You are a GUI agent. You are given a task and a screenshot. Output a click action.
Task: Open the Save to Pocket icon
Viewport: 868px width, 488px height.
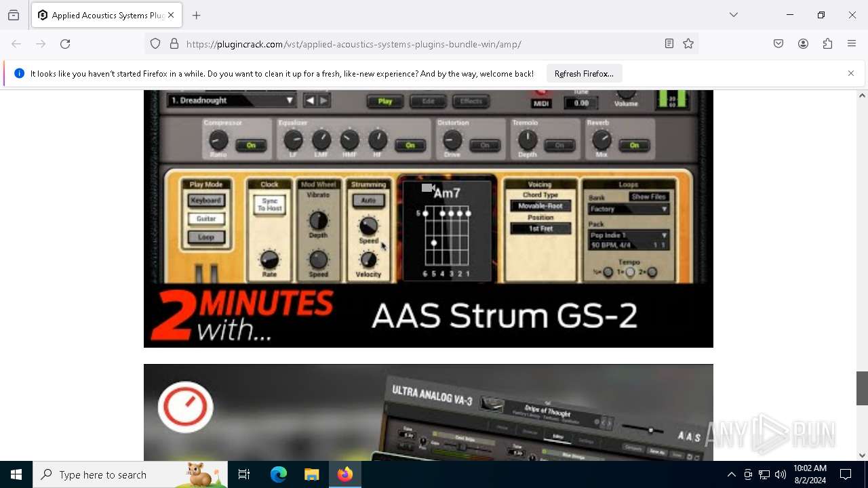pos(778,44)
